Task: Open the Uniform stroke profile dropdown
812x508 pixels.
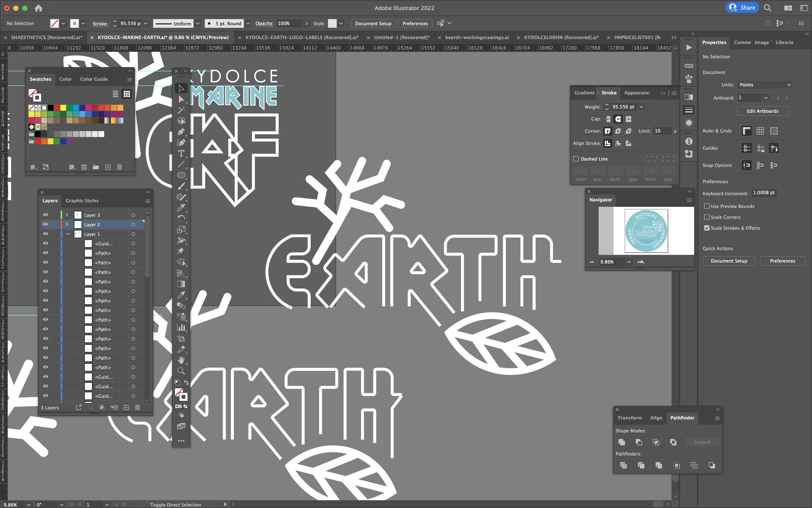Action: pos(198,23)
